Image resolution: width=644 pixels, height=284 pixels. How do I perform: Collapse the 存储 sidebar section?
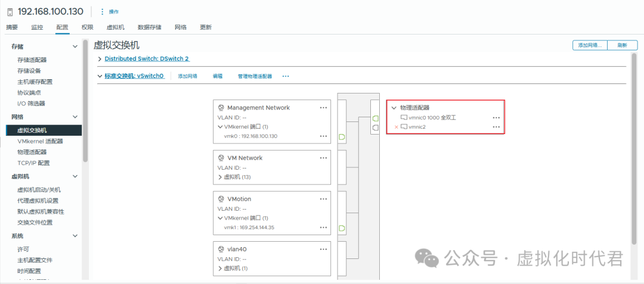75,46
